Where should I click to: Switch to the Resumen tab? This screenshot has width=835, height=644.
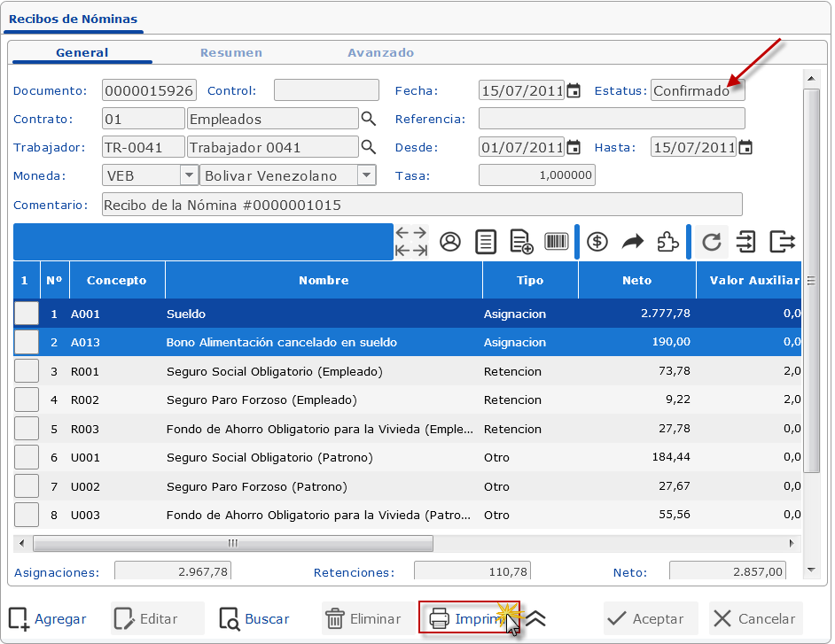click(230, 52)
